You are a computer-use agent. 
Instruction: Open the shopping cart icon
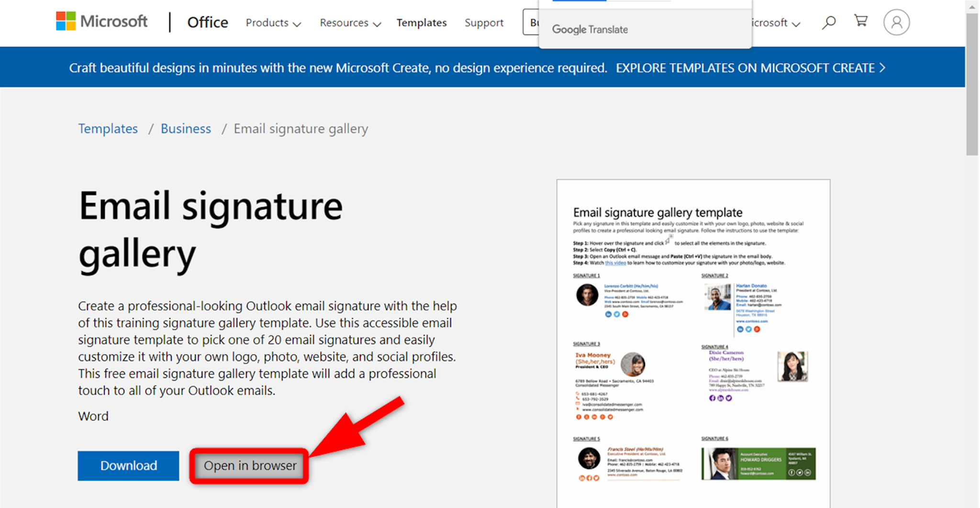861,21
